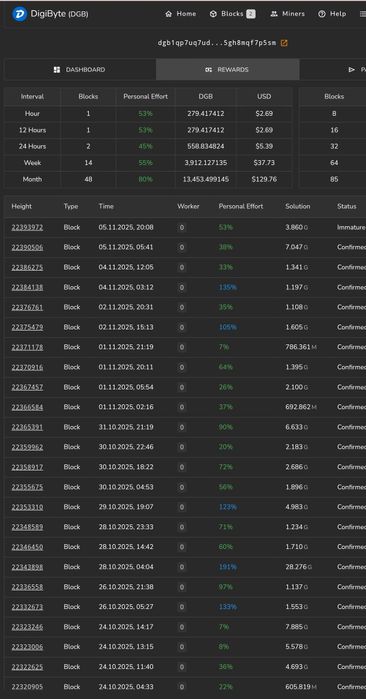Open block height 22355675
Image resolution: width=366 pixels, height=699 pixels.
coord(27,487)
